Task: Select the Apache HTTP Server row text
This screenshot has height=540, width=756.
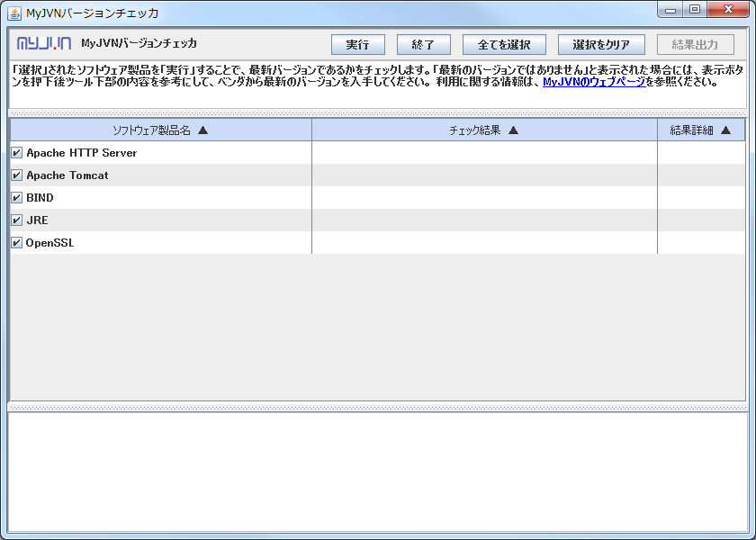Action: pos(82,153)
